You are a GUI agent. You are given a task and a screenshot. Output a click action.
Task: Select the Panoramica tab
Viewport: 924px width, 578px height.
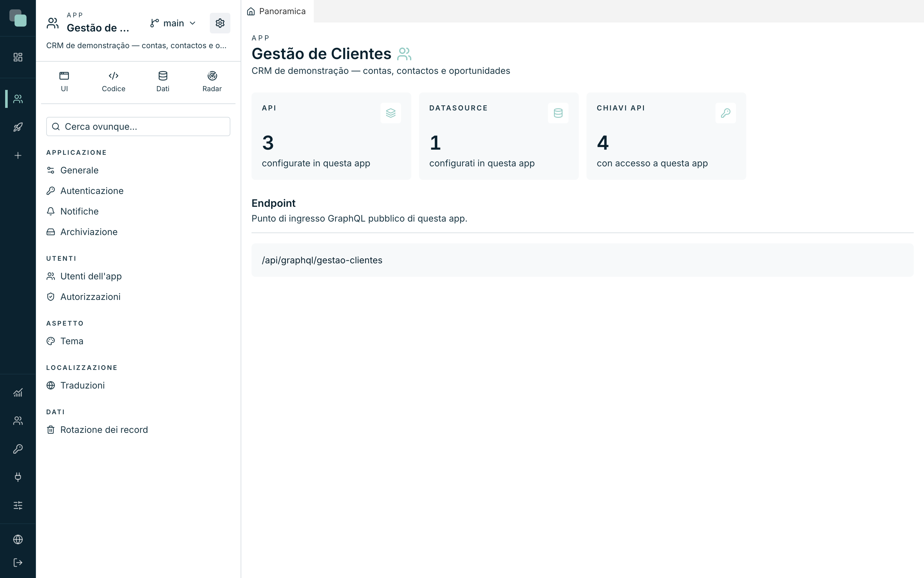pyautogui.click(x=277, y=12)
